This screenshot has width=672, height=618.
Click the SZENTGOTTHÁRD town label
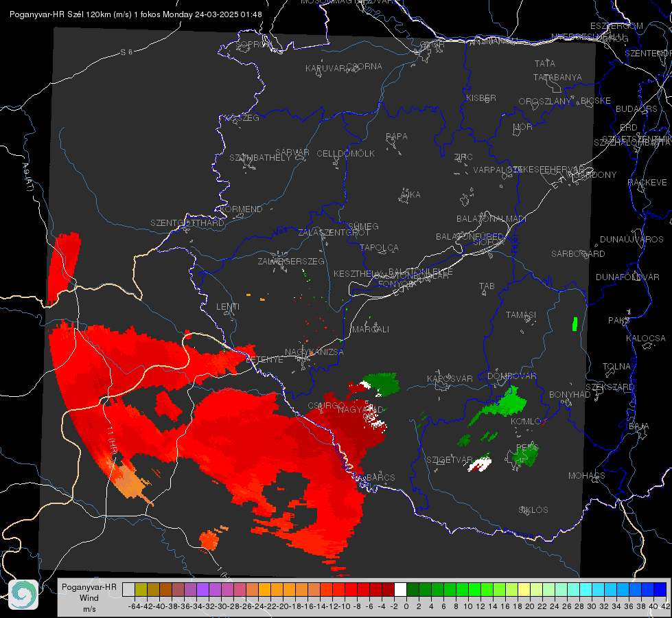(x=187, y=223)
